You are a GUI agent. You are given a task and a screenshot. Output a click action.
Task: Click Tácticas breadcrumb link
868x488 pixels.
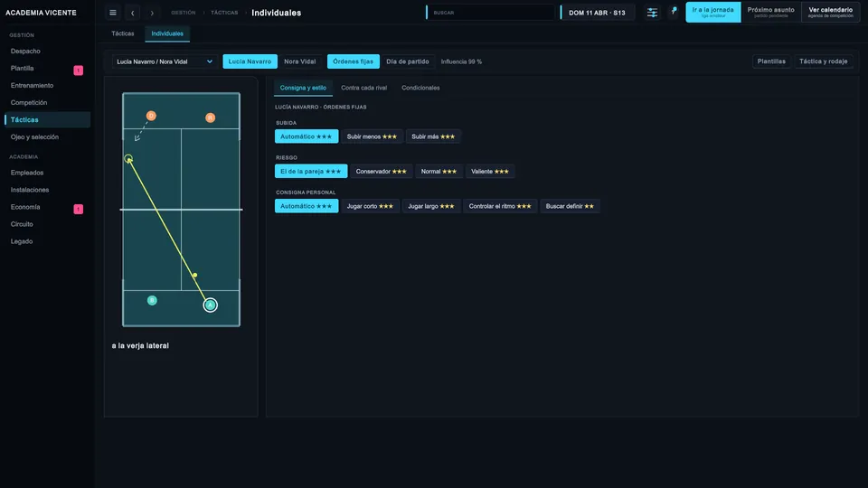click(224, 13)
